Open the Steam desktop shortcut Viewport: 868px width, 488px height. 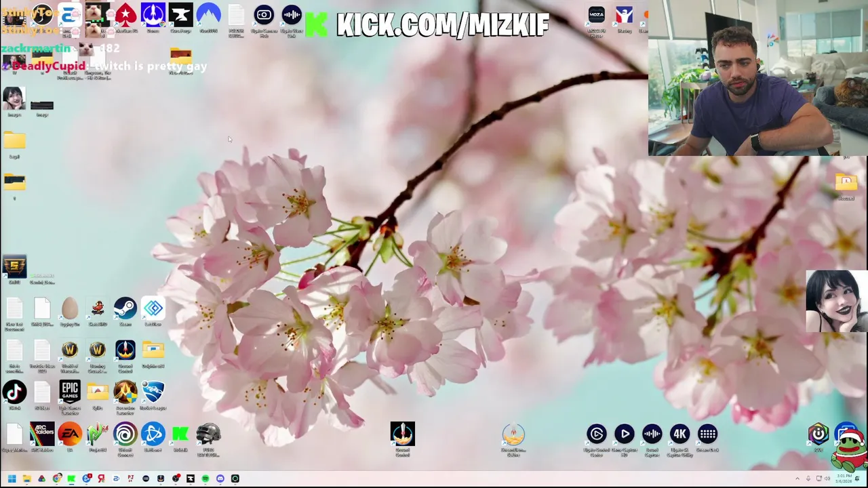[125, 308]
